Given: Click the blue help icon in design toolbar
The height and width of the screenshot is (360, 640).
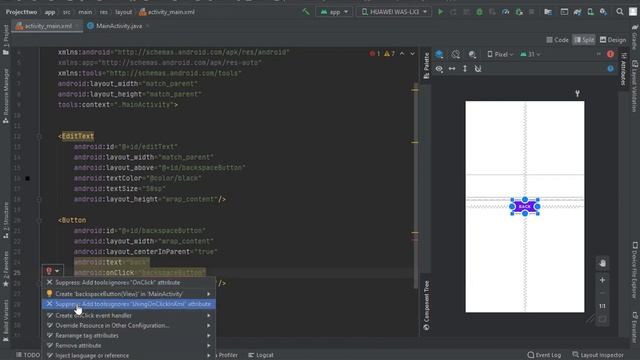Looking at the screenshot, I should coord(610,69).
